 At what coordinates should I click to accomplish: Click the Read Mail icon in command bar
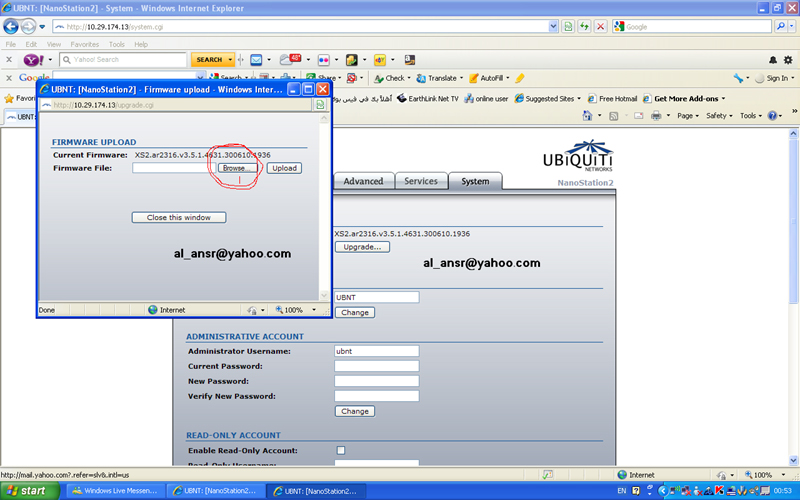click(x=638, y=116)
